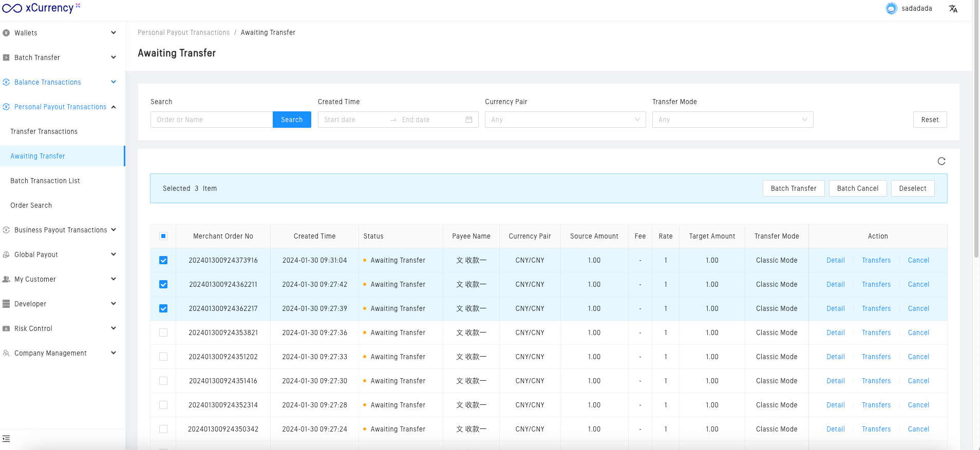Open the Currency Pair dropdown
The width and height of the screenshot is (980, 450).
click(565, 120)
